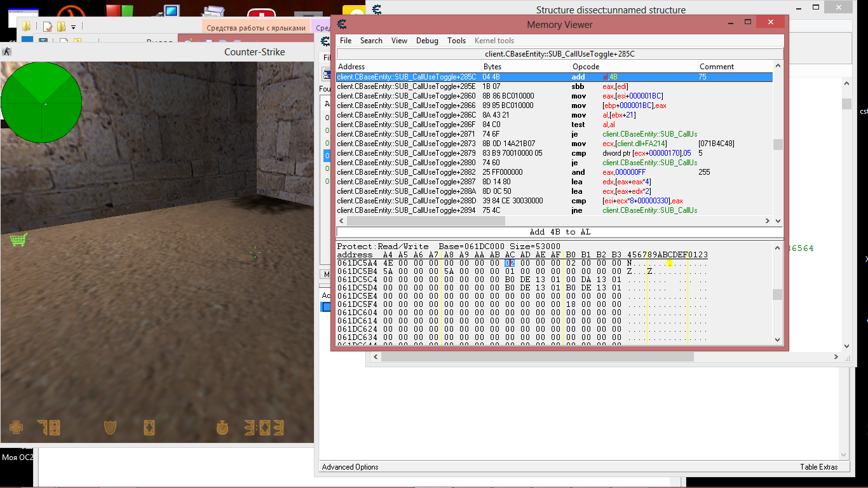The height and width of the screenshot is (488, 868).
Task: Click the 'Protect:Read/Write Base=061DC000' info line
Action: pyautogui.click(x=449, y=247)
